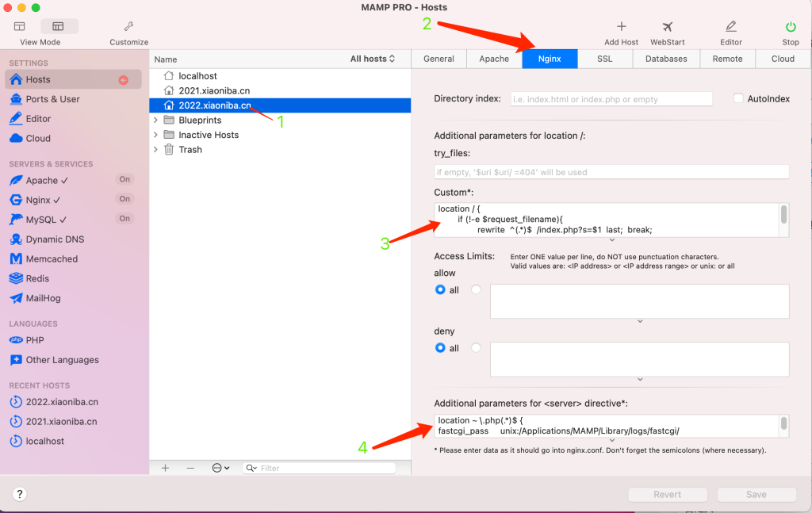Switch to the Databases tab
This screenshot has height=513, width=812.
pos(666,59)
